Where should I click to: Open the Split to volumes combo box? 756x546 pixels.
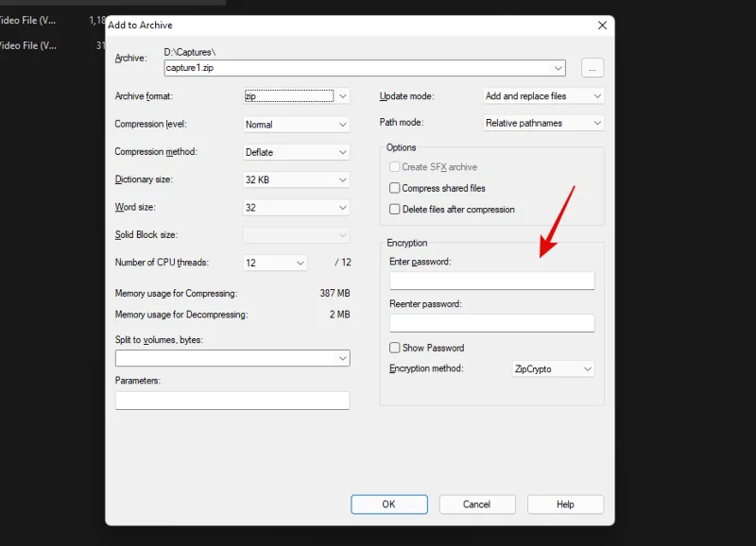tap(232, 358)
